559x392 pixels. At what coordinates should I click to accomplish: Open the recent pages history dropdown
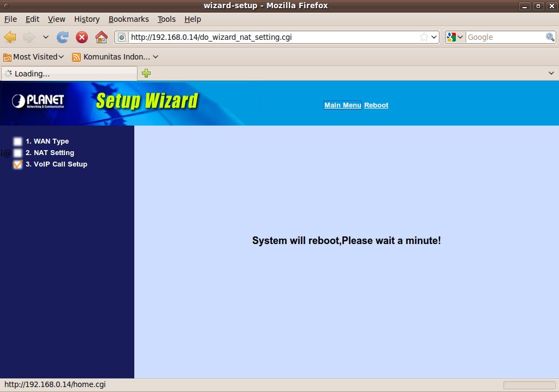(46, 37)
